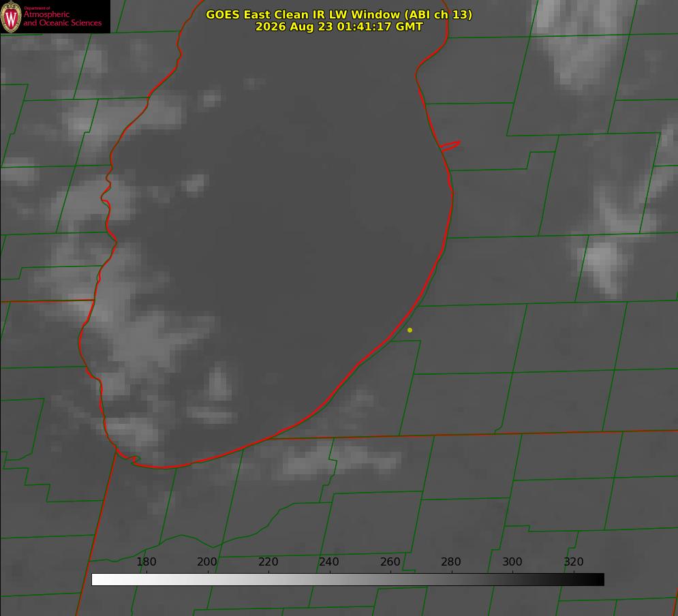This screenshot has width=678, height=616.
Task: Click the 200 colorbar label
Action: [207, 561]
